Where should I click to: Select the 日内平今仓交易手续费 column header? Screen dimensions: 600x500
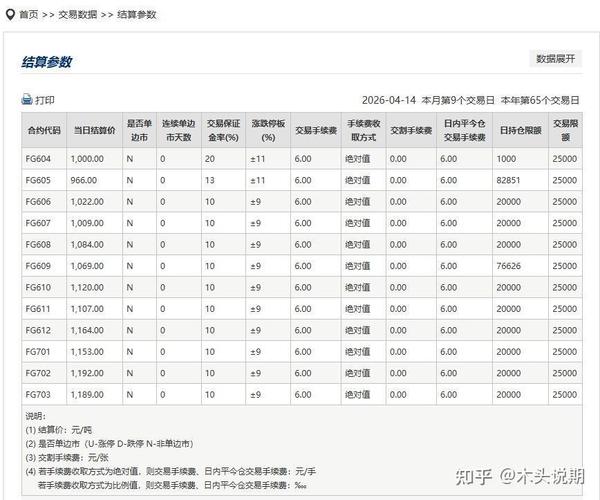tap(465, 130)
